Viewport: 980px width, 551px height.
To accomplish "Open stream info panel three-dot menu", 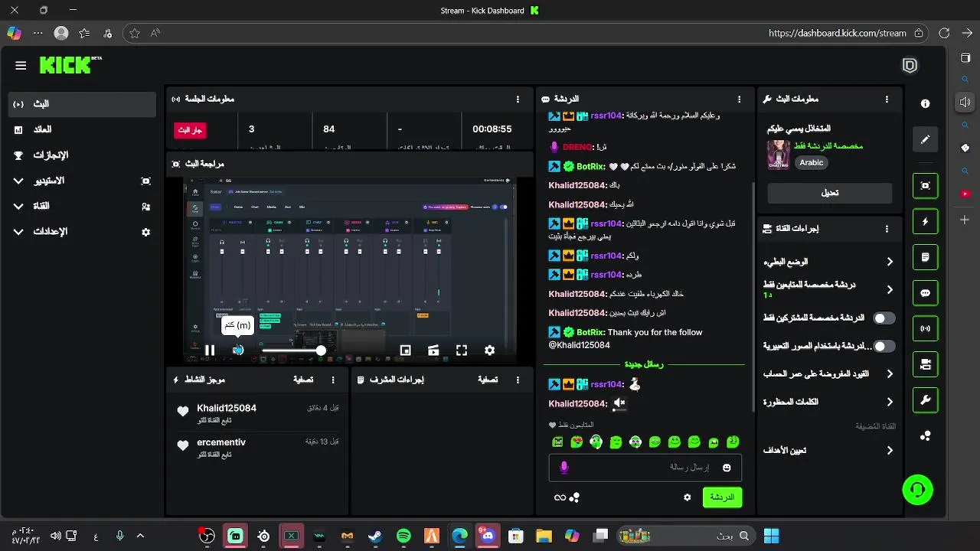I will [887, 99].
